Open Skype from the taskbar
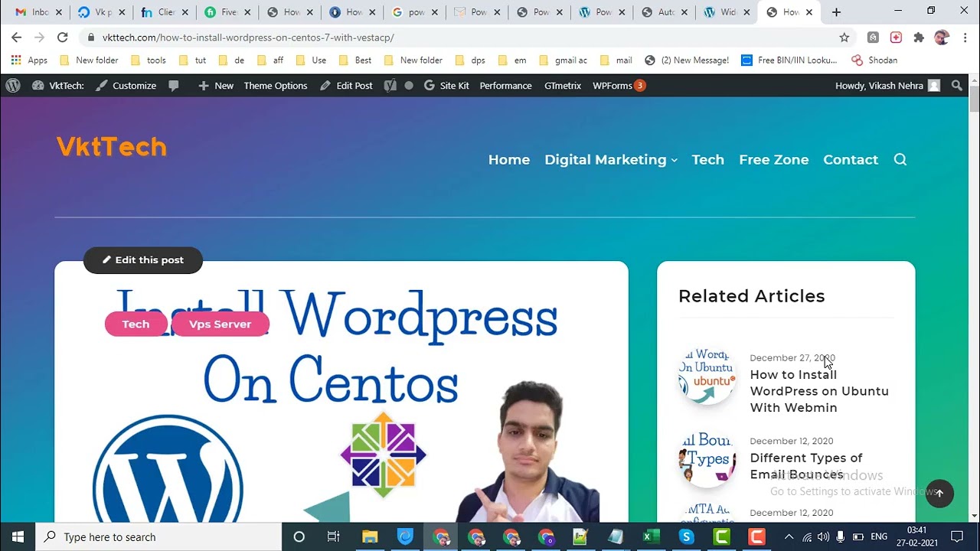The width and height of the screenshot is (980, 551). pos(687,536)
